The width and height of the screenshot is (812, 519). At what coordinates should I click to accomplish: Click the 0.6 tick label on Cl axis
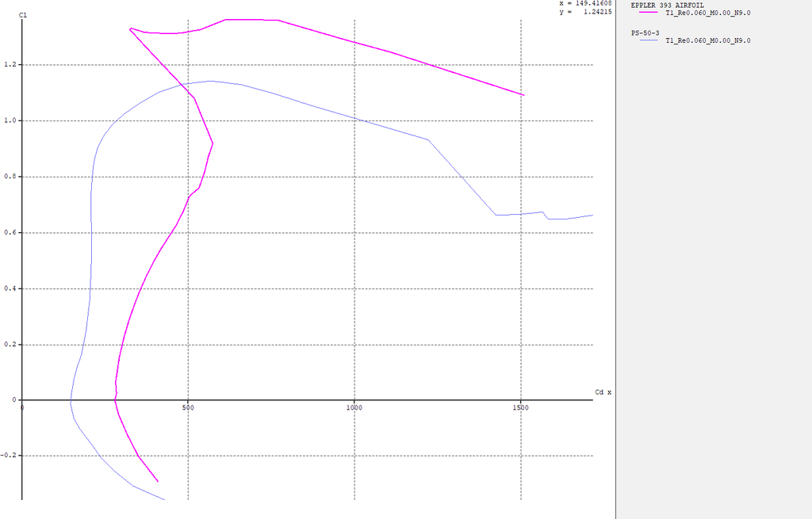10,233
